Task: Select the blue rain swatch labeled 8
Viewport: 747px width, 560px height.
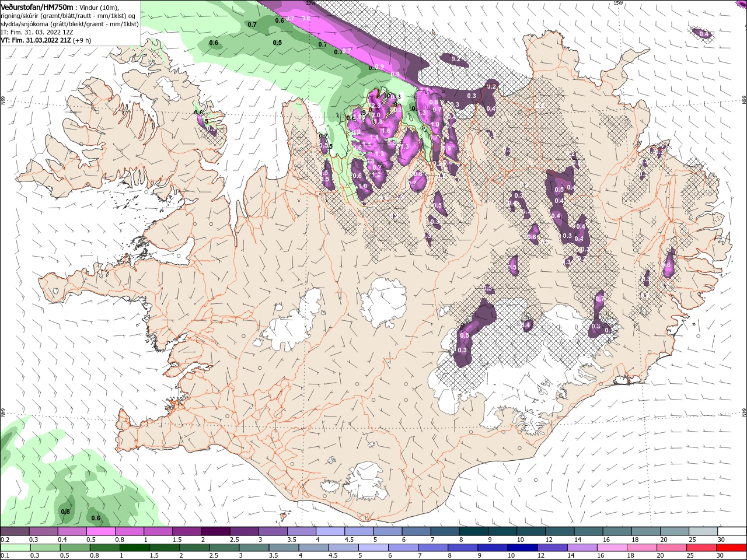Action: click(463, 548)
